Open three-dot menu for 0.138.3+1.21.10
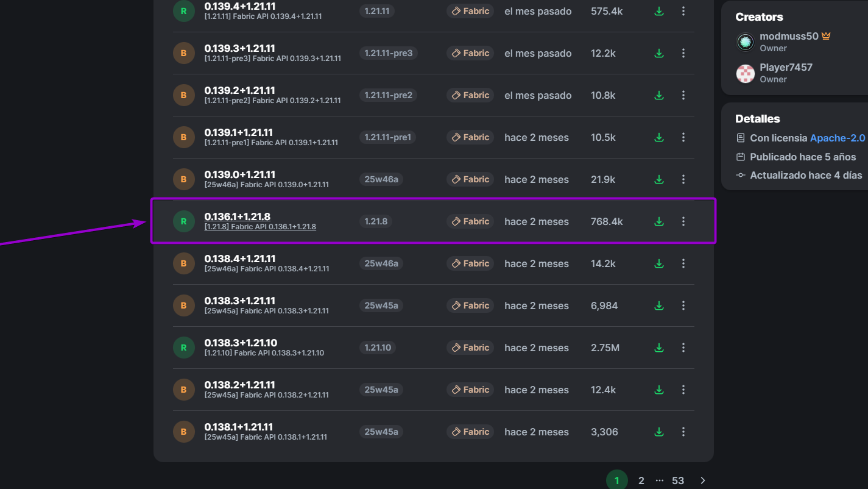This screenshot has width=868, height=489. coord(683,348)
